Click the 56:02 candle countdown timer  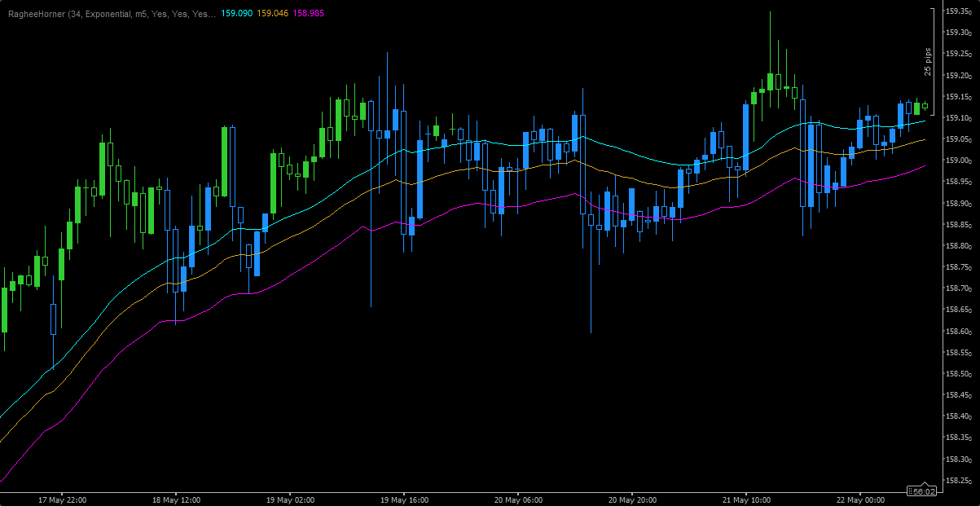923,491
